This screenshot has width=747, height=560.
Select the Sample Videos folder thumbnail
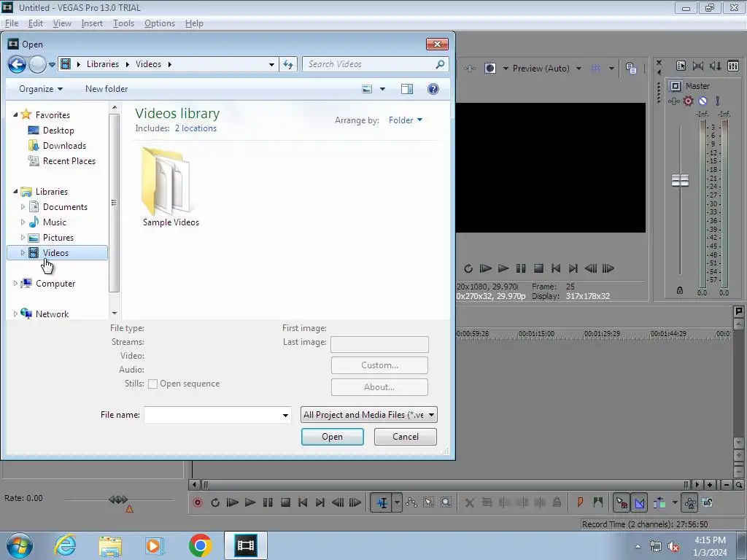[x=167, y=181]
